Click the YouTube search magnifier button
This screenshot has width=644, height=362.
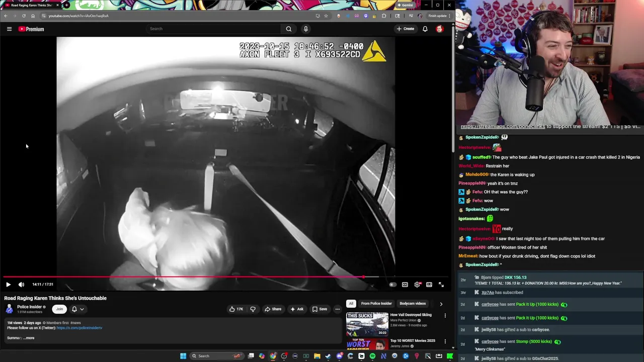point(289,29)
